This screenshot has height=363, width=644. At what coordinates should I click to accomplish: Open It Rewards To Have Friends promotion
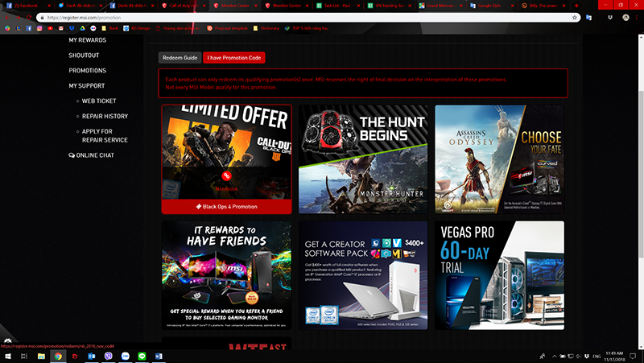coord(227,275)
